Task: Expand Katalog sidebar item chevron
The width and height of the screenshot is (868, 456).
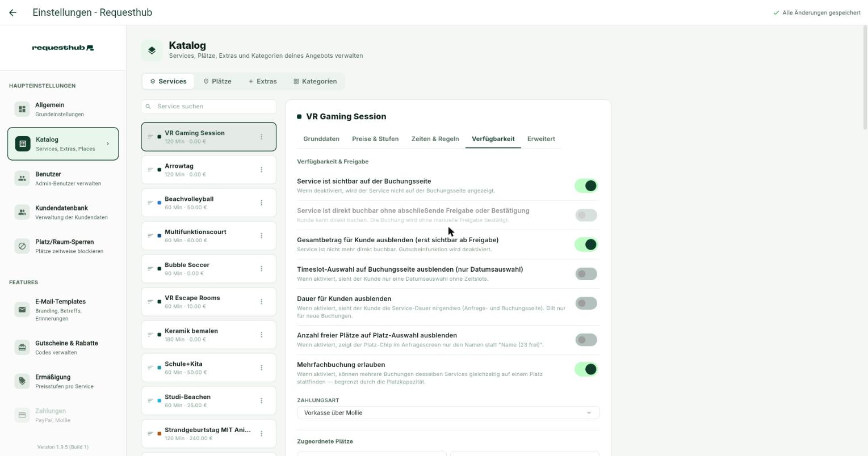Action: tap(108, 143)
